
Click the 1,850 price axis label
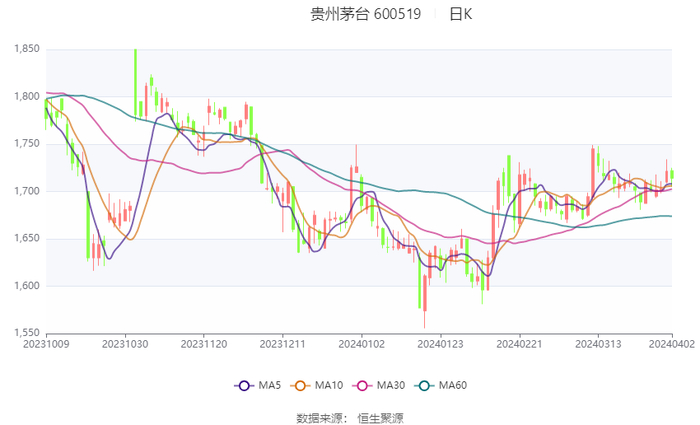tap(25, 49)
